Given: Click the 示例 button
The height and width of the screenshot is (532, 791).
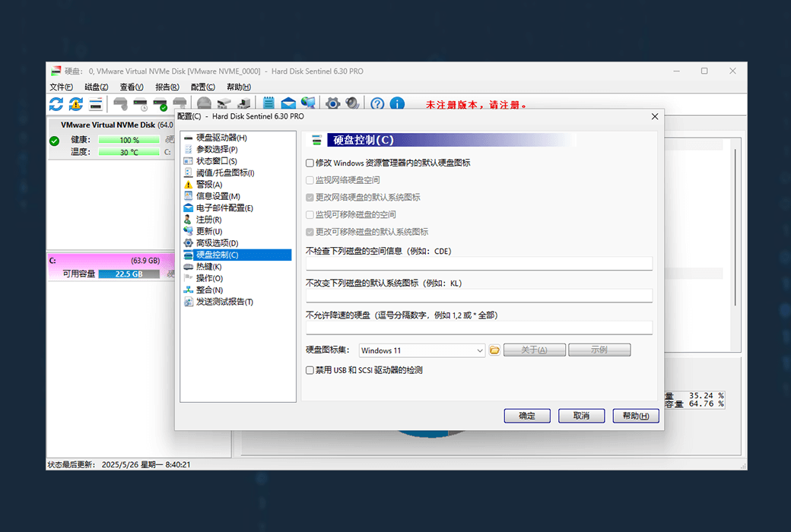Looking at the screenshot, I should coord(599,350).
